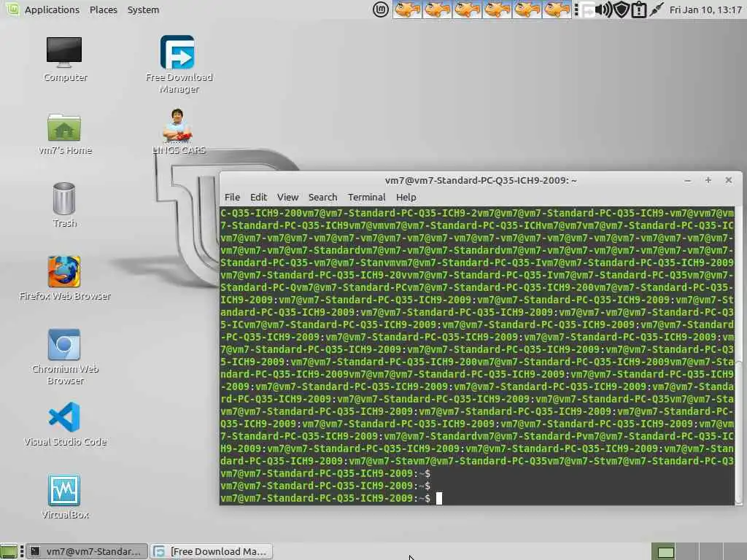The width and height of the screenshot is (747, 560).
Task: Open the terminal View menu
Action: 287,197
